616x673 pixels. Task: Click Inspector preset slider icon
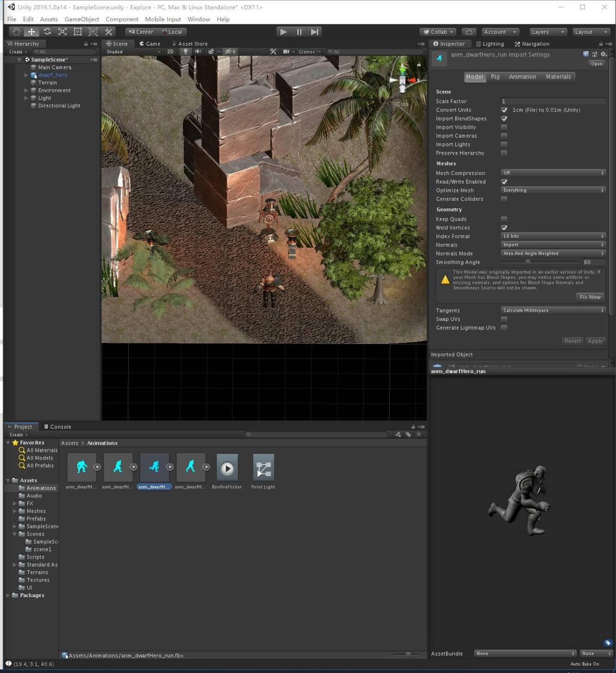pos(594,54)
